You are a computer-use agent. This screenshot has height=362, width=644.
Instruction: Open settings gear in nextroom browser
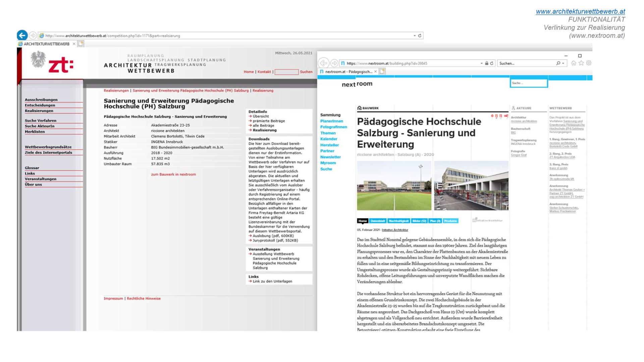pyautogui.click(x=589, y=63)
